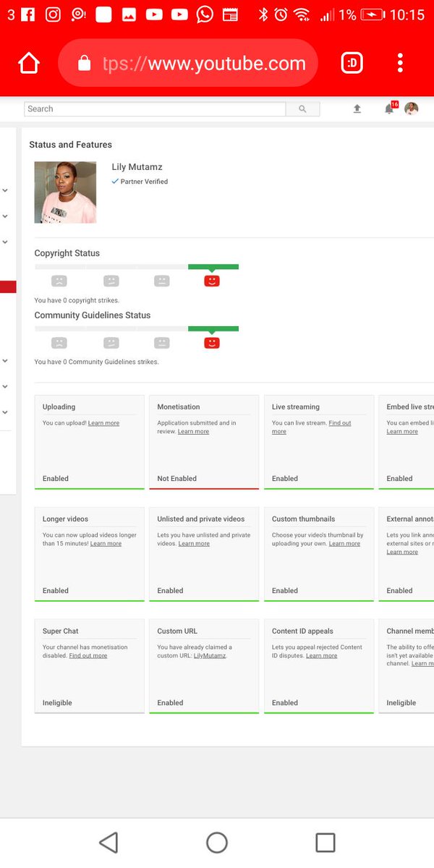The image size is (434, 868).
Task: Tap the Android back button
Action: [x=109, y=843]
